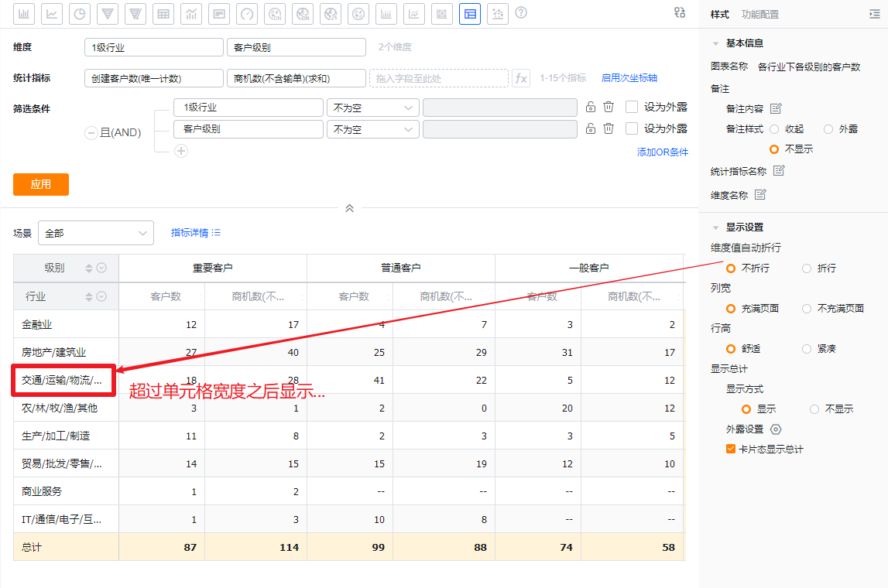Screen dimensions: 888x588
Task: Click the help question mark icon
Action: tap(521, 13)
